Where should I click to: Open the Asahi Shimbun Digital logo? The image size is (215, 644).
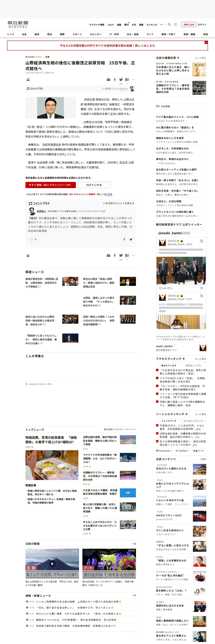click(x=18, y=25)
